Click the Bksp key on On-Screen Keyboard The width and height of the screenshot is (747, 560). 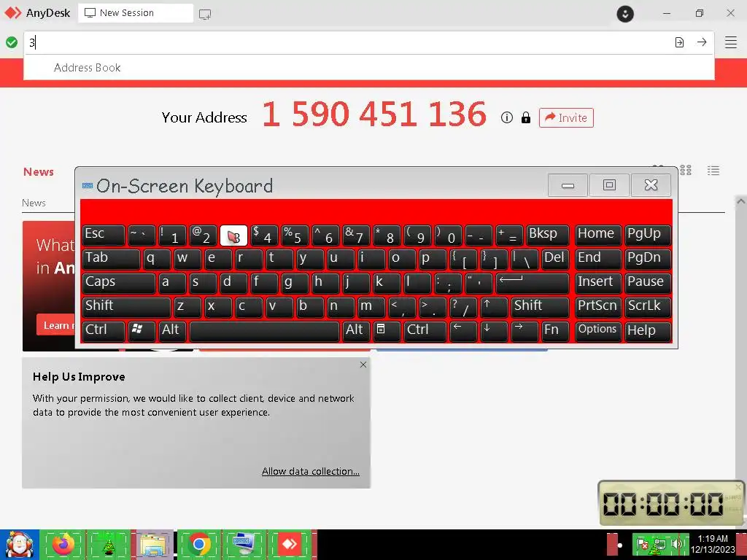click(x=548, y=235)
